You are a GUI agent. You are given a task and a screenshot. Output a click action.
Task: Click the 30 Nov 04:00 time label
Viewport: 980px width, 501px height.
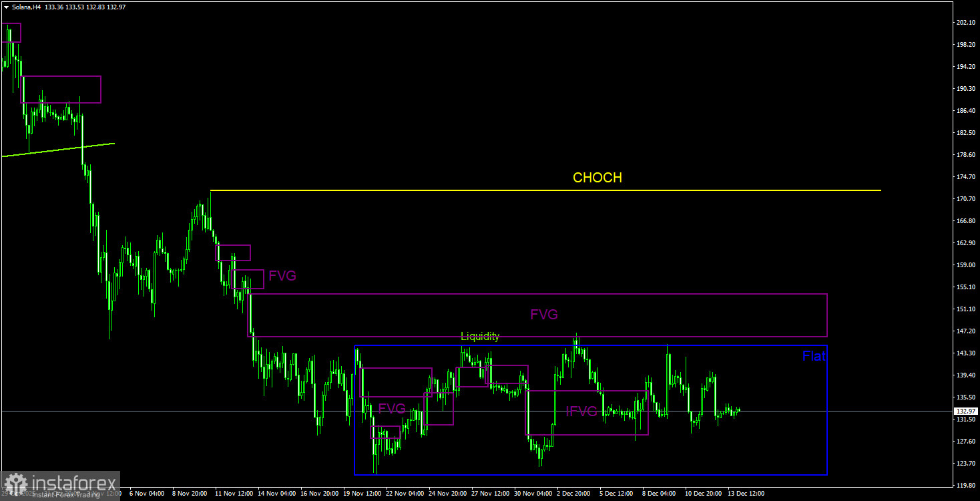533,494
